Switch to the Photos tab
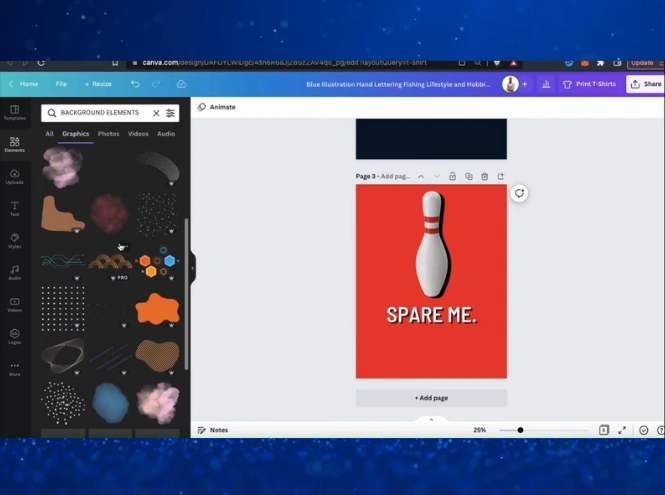This screenshot has height=495, width=665. pyautogui.click(x=108, y=133)
